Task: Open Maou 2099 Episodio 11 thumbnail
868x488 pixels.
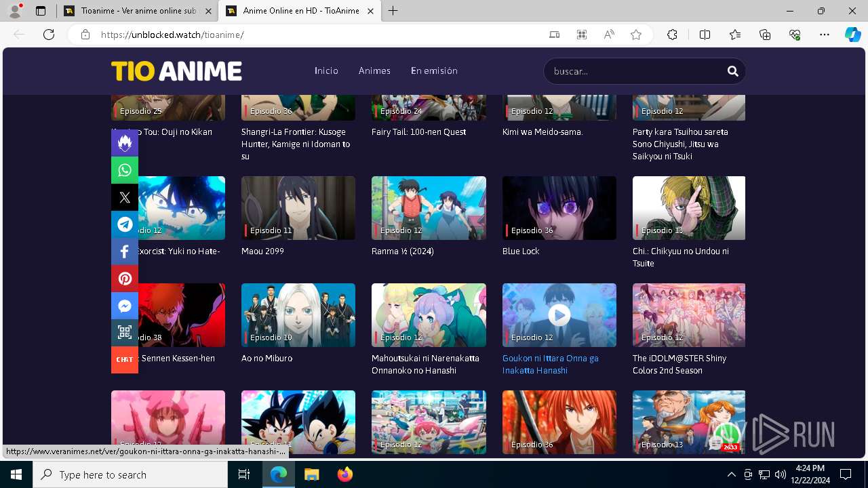Action: coord(298,208)
